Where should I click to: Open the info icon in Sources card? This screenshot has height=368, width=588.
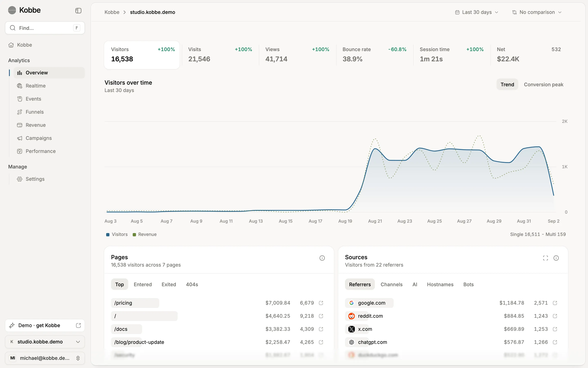556,258
